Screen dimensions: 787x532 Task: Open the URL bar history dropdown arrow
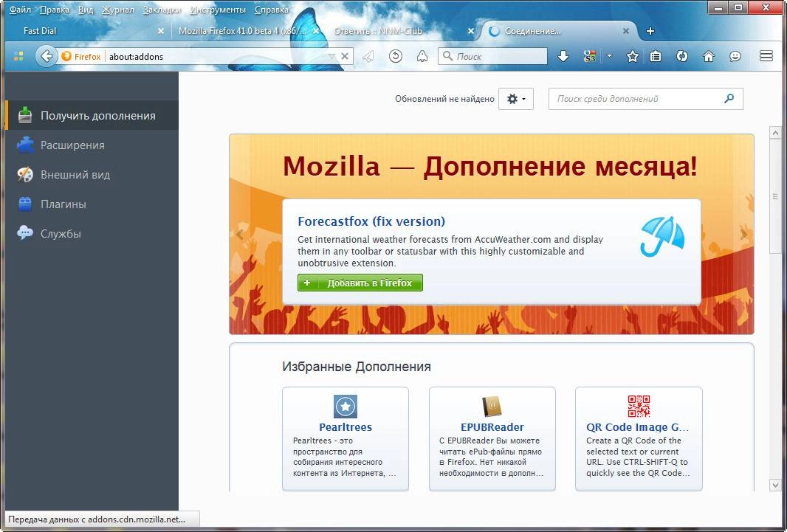(331, 57)
